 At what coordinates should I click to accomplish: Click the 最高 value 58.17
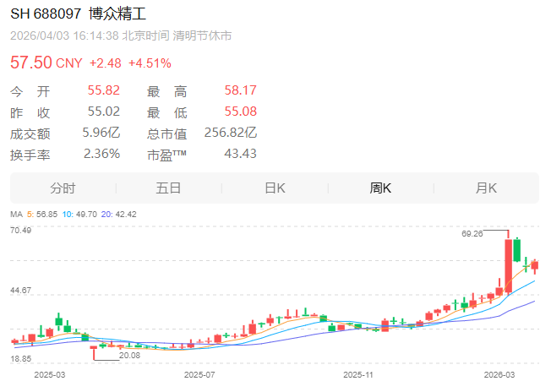tap(241, 90)
